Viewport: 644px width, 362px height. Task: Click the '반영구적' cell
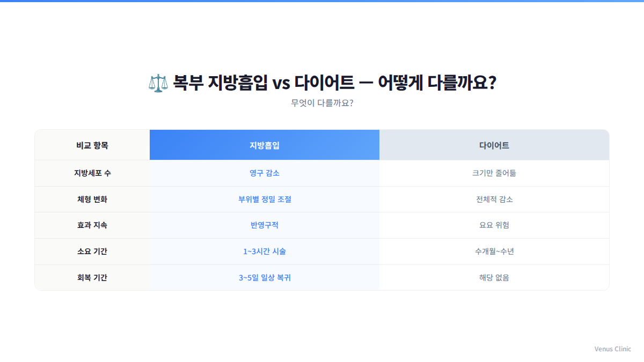click(265, 225)
